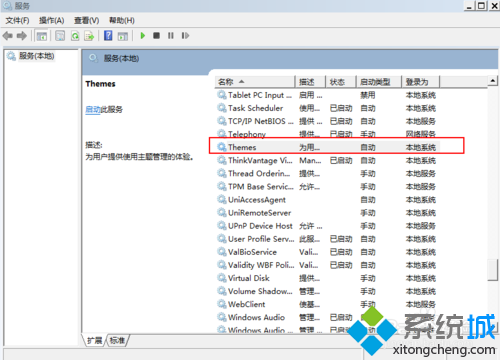Viewport: 500px width, 360px height.
Task: Select the Volume Shadow... service row
Action: click(x=328, y=291)
